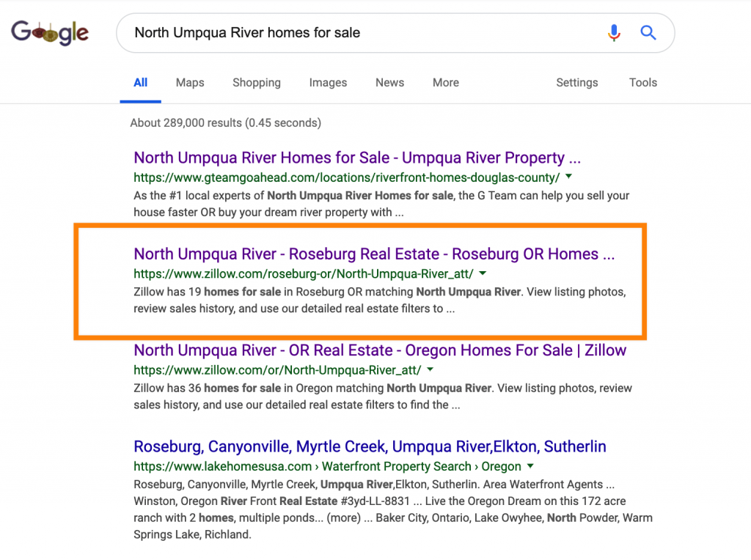This screenshot has width=751, height=560.
Task: Select the All results tab
Action: [x=140, y=82]
